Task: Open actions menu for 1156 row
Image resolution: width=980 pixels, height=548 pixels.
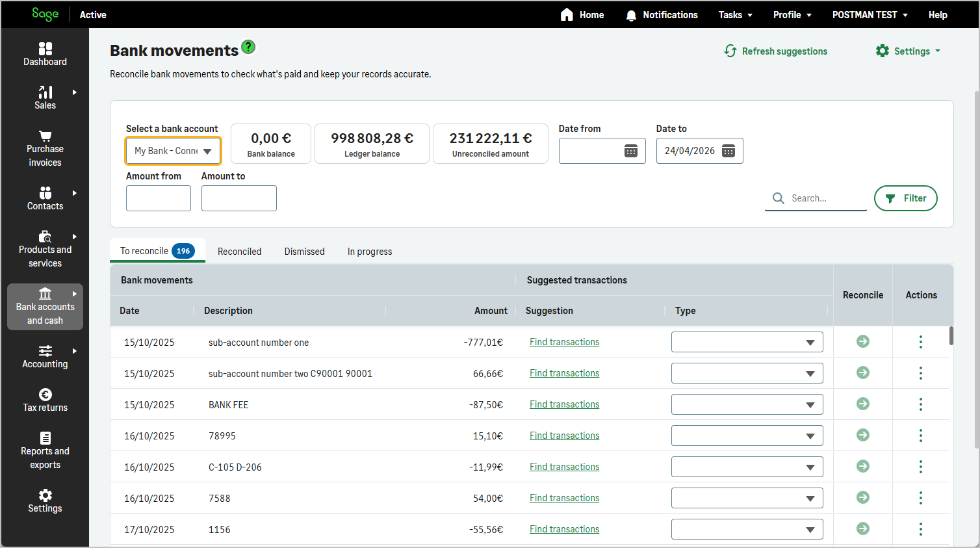Action: (x=921, y=529)
